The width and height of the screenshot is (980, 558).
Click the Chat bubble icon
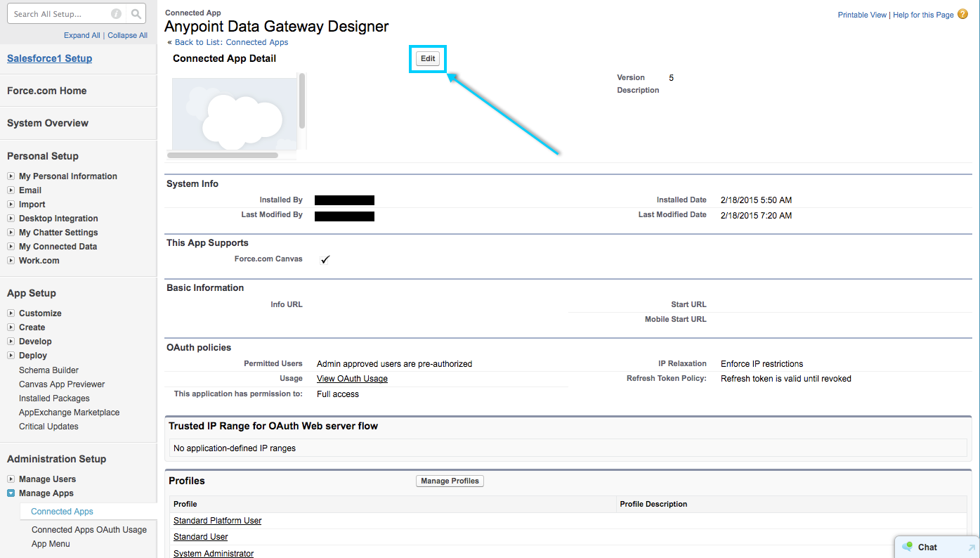coord(908,547)
